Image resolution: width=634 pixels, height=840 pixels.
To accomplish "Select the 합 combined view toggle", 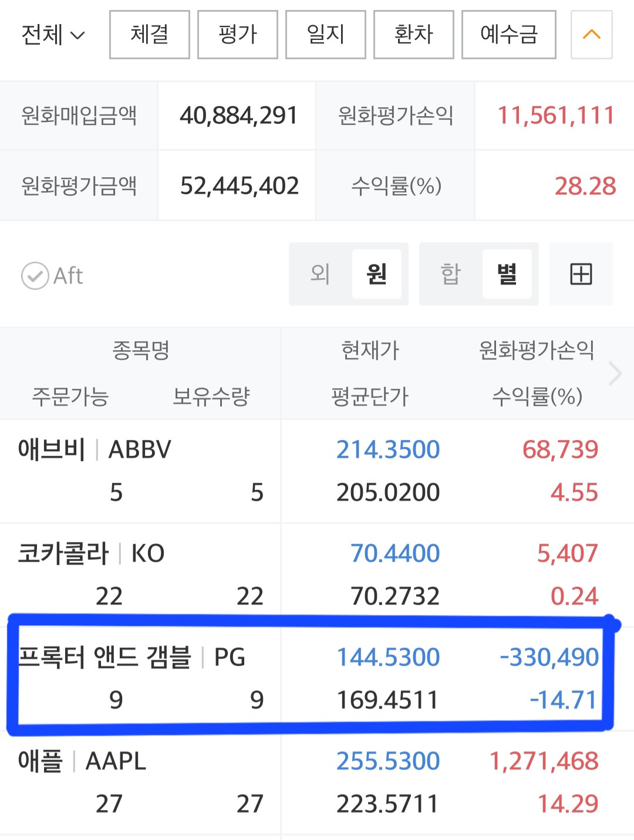I will coord(451,274).
